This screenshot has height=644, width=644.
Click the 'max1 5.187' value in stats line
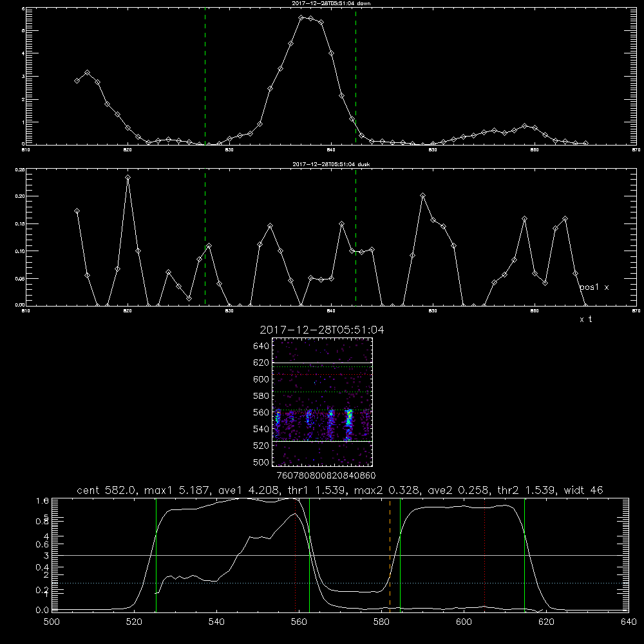click(178, 490)
